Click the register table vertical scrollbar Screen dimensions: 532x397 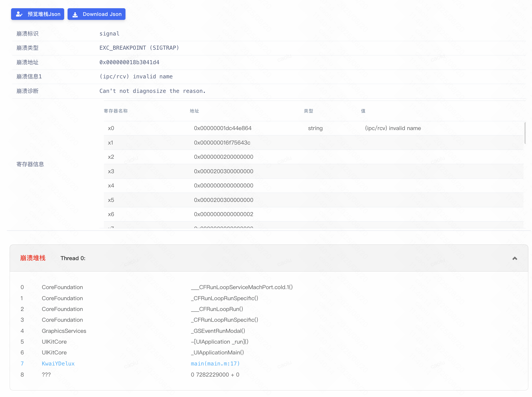[525, 133]
